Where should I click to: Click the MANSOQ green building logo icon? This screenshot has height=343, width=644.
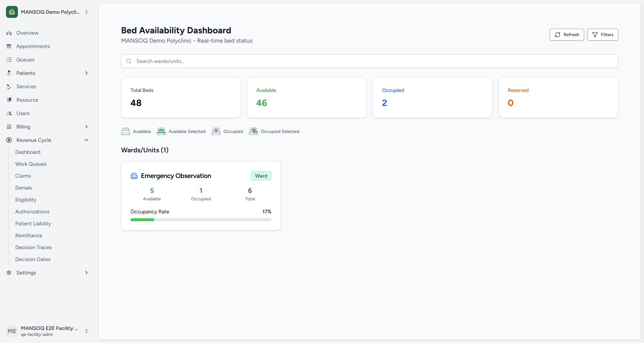click(x=12, y=12)
